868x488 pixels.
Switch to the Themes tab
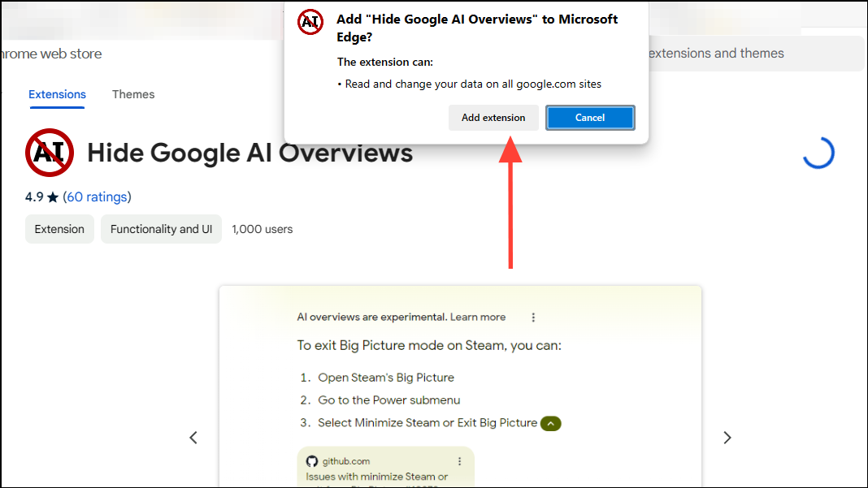133,94
